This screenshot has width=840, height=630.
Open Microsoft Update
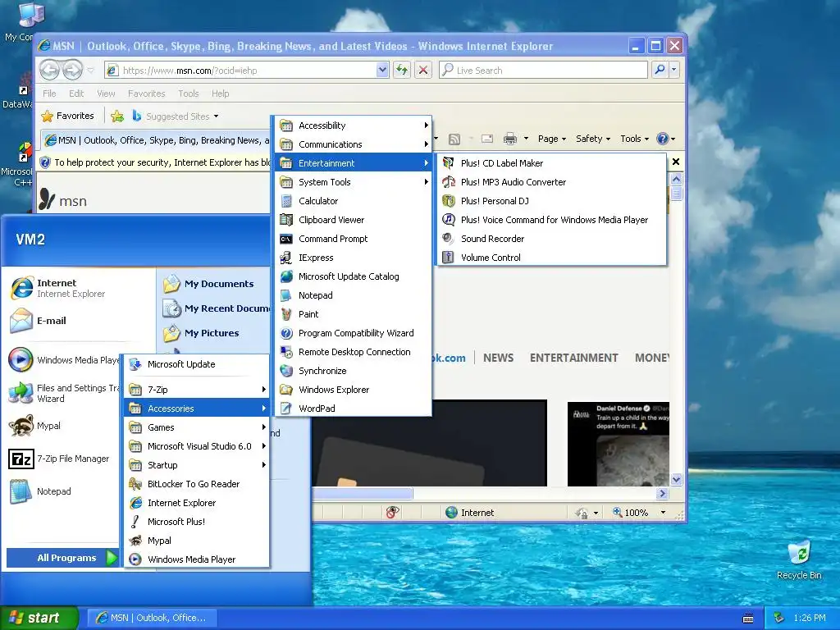point(197,364)
